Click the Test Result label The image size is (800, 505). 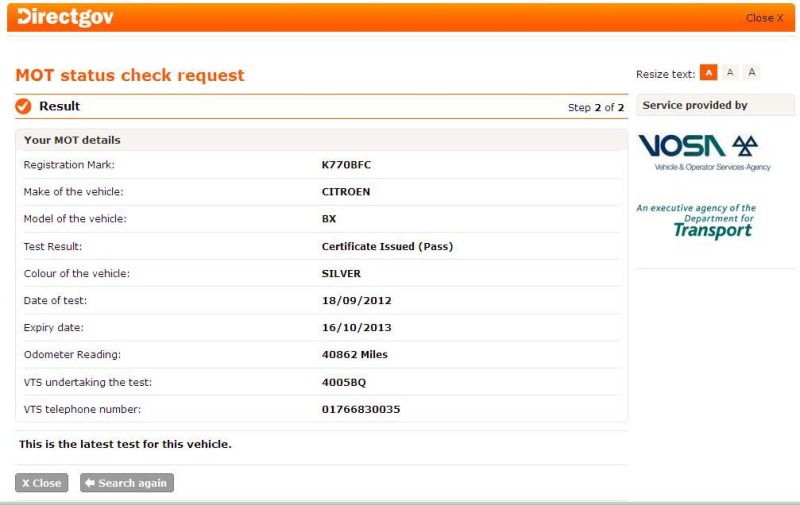[x=53, y=246]
